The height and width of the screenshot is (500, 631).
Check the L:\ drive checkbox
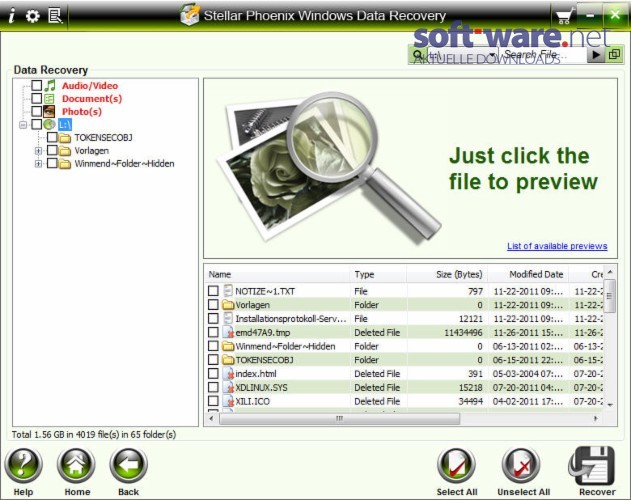point(37,124)
